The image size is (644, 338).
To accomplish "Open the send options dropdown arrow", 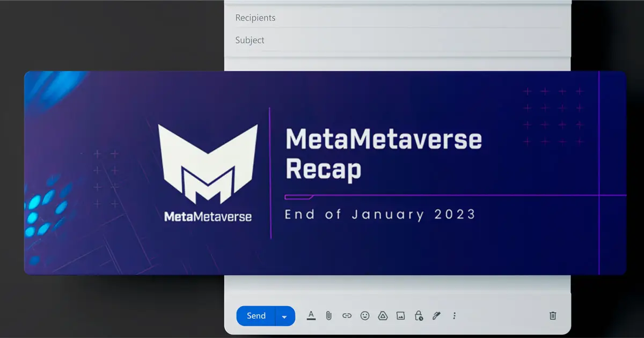I will click(x=284, y=317).
